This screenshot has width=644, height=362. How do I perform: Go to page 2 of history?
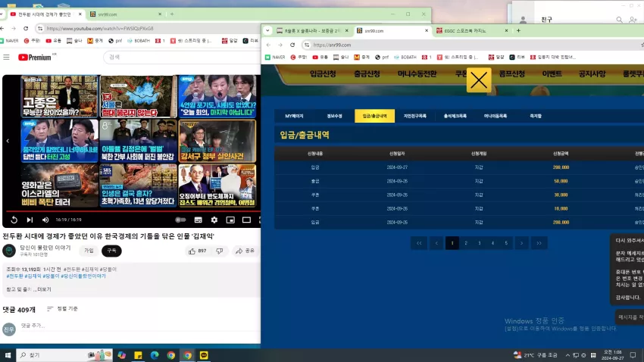tap(466, 243)
